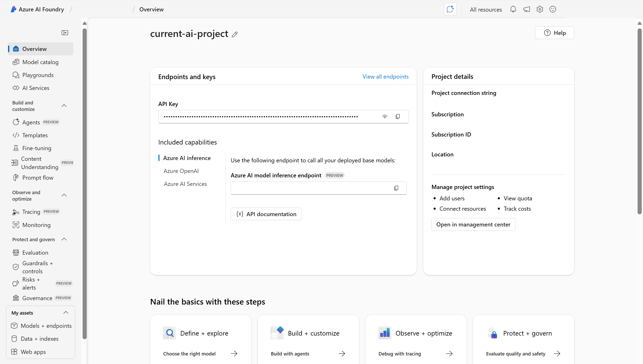The width and height of the screenshot is (643, 364).
Task: Click Debug with tracing arrow
Action: click(449, 354)
